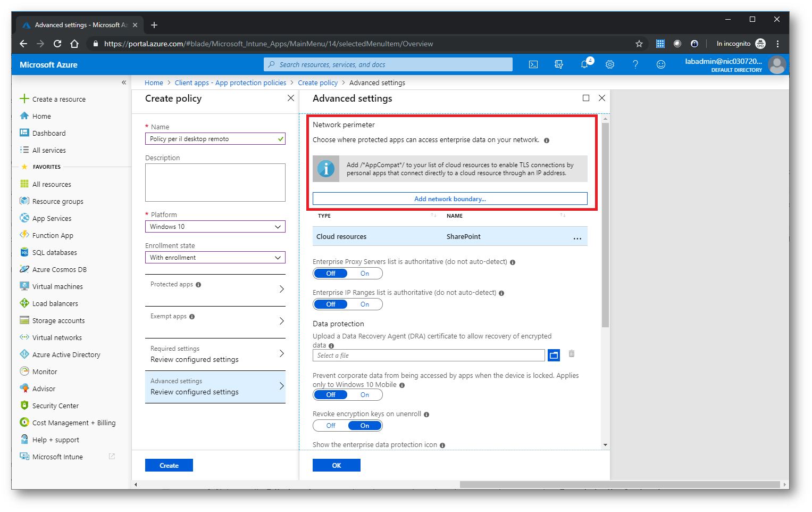Click the feedback smiley icon

click(x=661, y=64)
